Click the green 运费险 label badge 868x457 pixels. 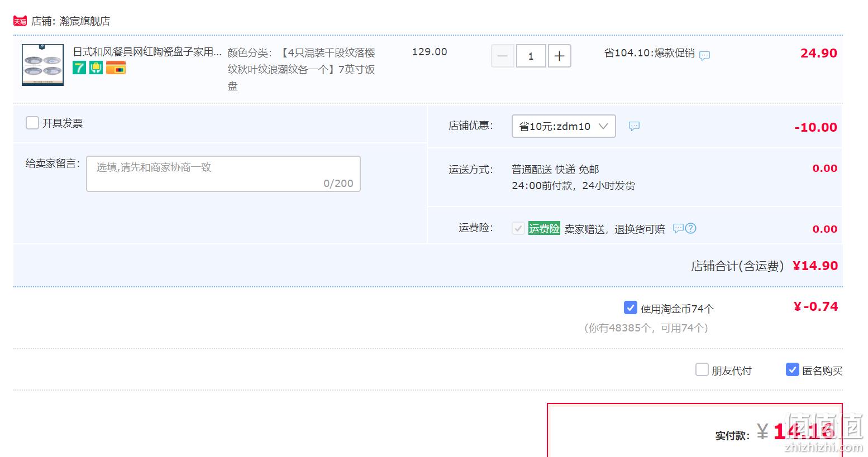(544, 228)
